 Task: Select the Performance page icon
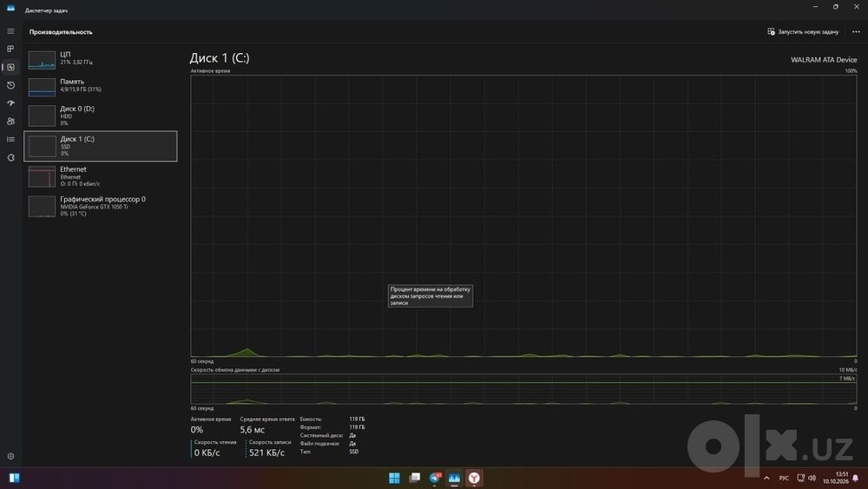click(10, 67)
